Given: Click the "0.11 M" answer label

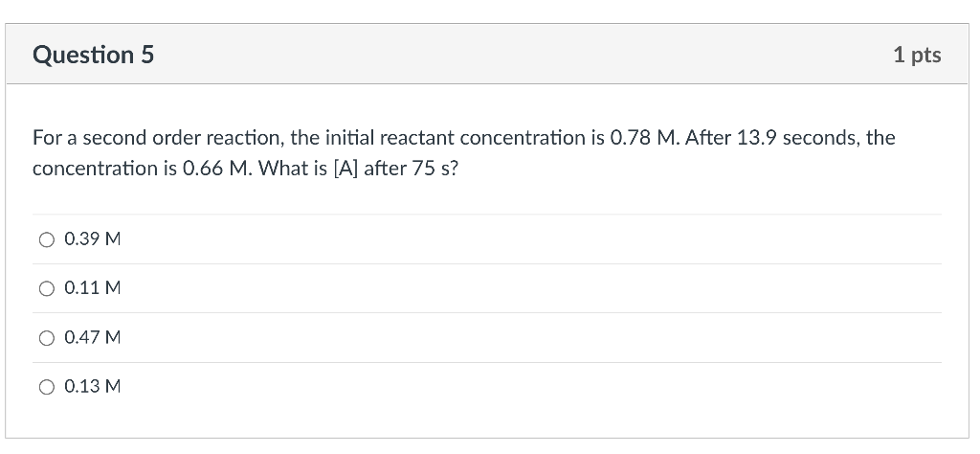Looking at the screenshot, I should (x=92, y=288).
